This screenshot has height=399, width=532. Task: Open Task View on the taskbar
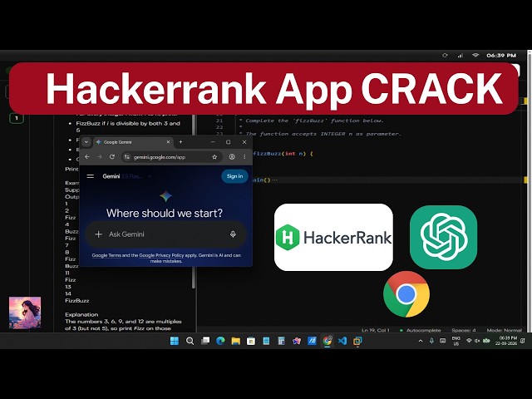click(x=205, y=341)
